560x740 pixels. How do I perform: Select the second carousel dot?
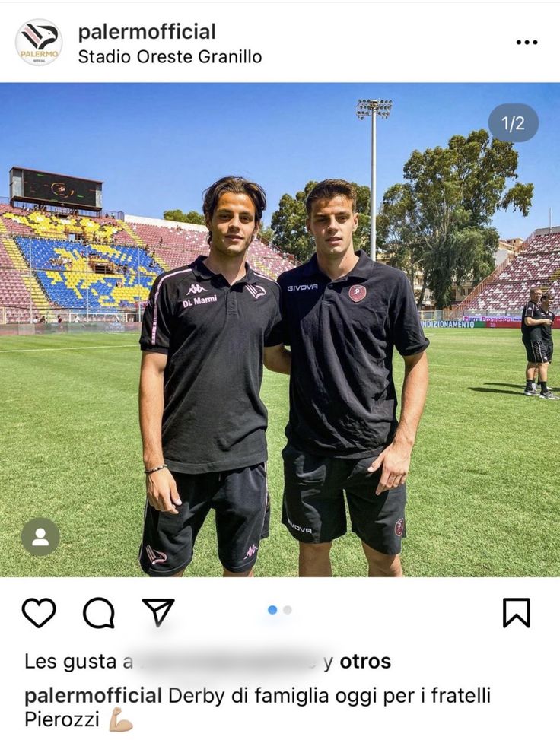[288, 608]
